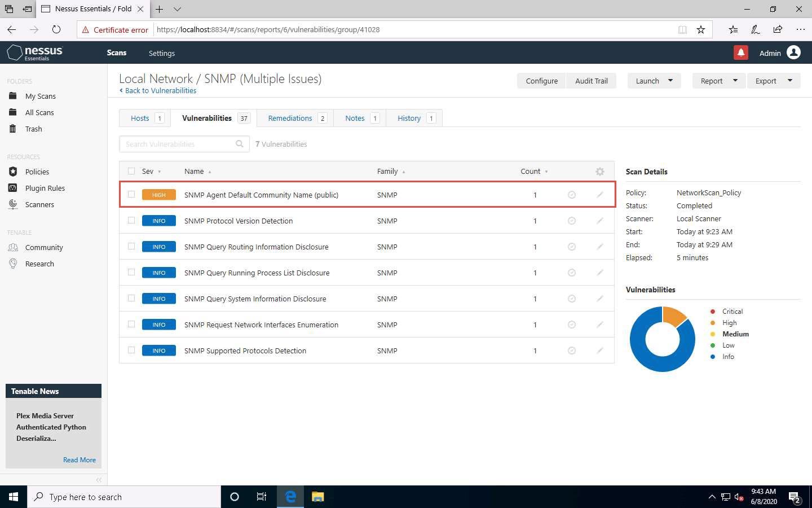Viewport: 812px width, 508px height.
Task: Open the Action Center notifications icon
Action: pyautogui.click(x=795, y=497)
